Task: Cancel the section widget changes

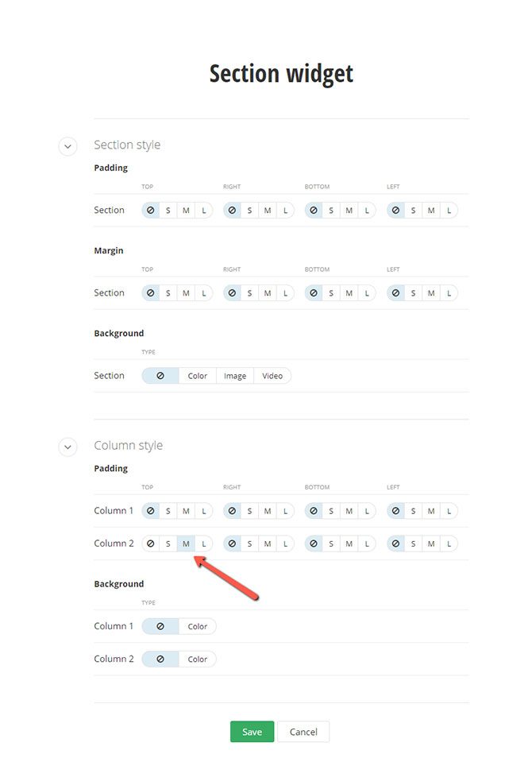Action: pos(303,732)
